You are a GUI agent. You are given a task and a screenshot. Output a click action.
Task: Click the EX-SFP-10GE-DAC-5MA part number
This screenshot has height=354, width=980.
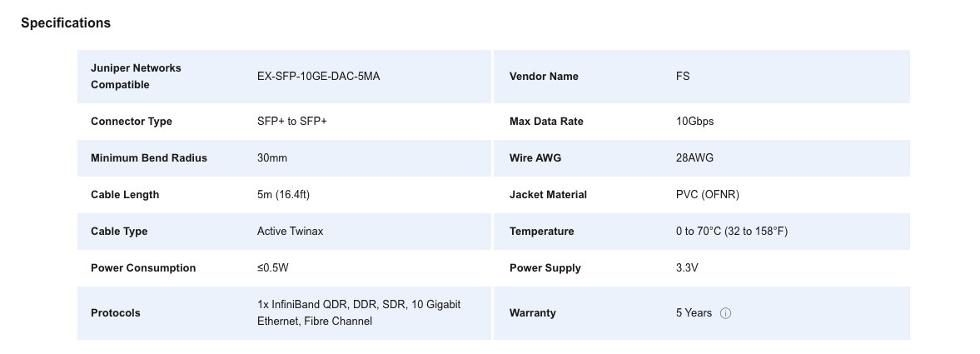point(318,77)
